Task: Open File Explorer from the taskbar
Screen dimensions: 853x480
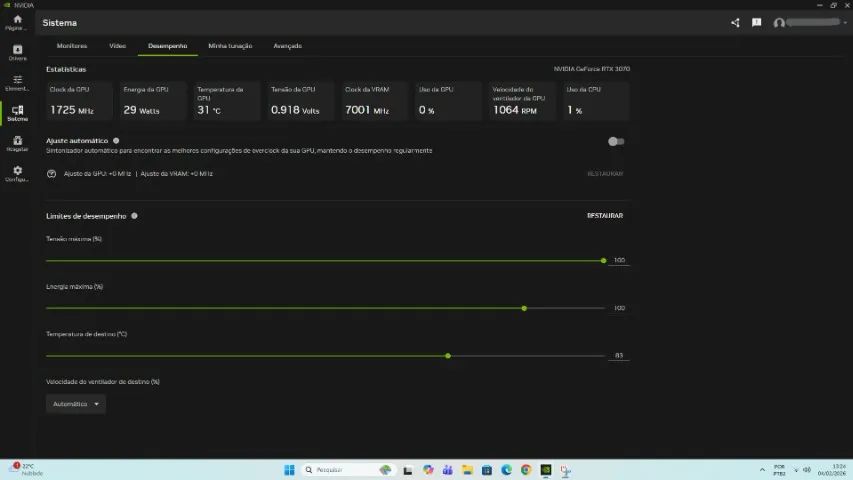Action: (x=467, y=470)
